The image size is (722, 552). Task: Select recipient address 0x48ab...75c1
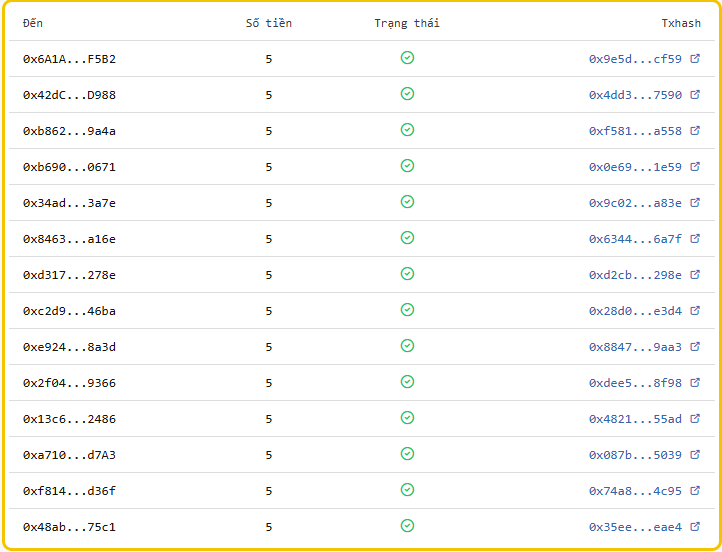coord(69,527)
